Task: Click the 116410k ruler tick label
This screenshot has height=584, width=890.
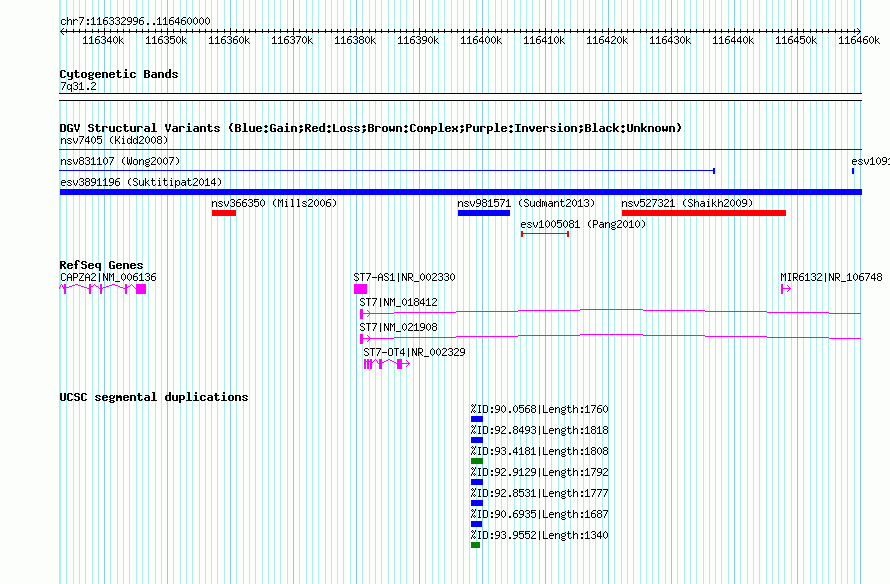Action: coord(544,41)
